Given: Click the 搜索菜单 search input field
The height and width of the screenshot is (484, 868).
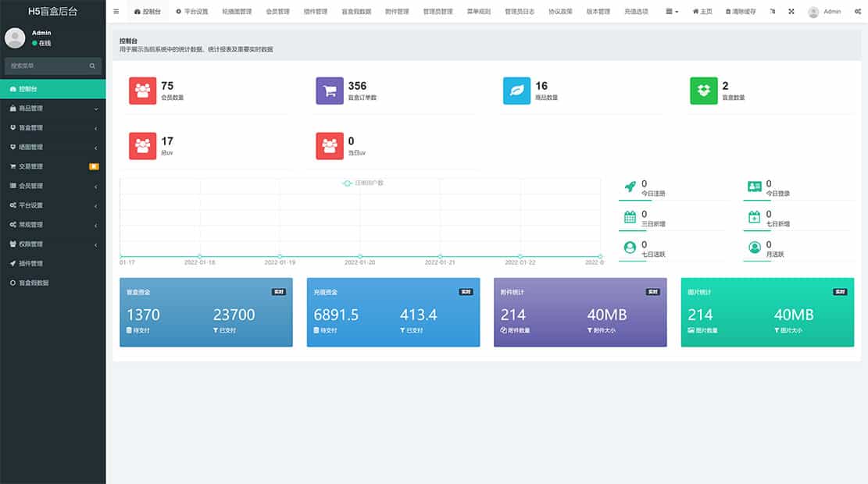Looking at the screenshot, I should [x=47, y=66].
